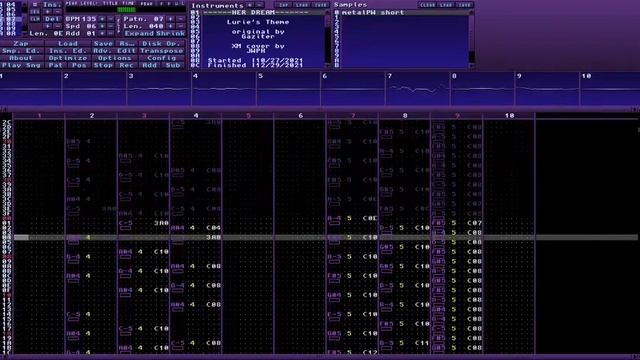Increase the Add step value
Viewport: 640px width, 360px height.
click(x=102, y=33)
